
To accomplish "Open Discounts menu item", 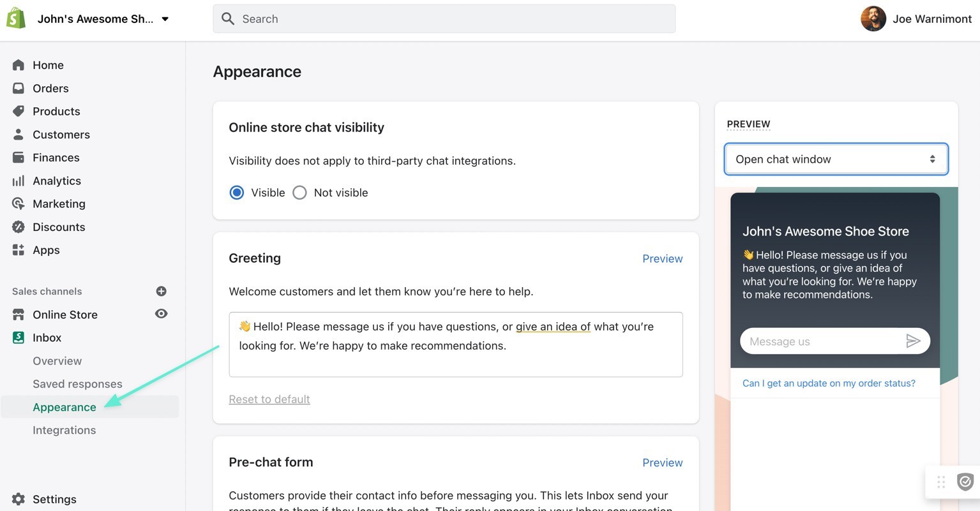I will click(x=59, y=227).
